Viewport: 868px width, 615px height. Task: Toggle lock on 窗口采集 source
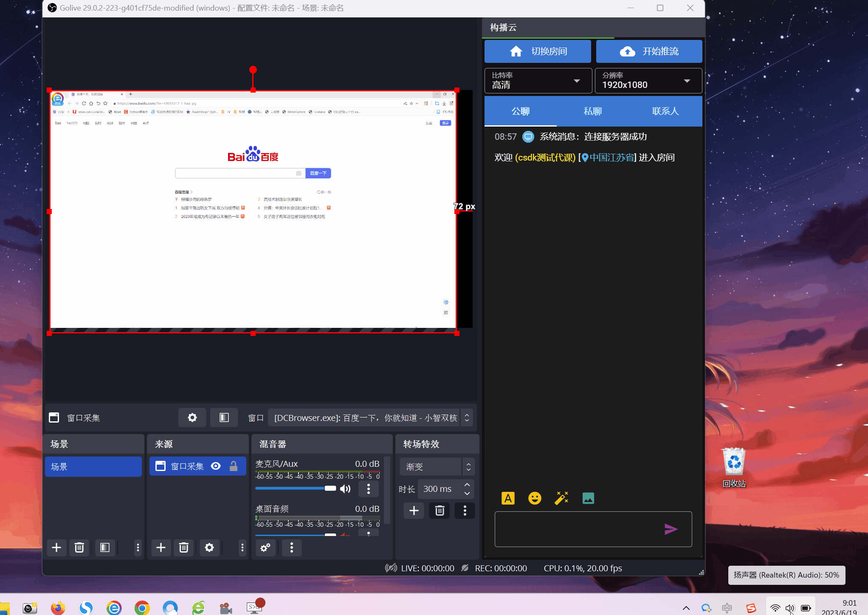[234, 466]
